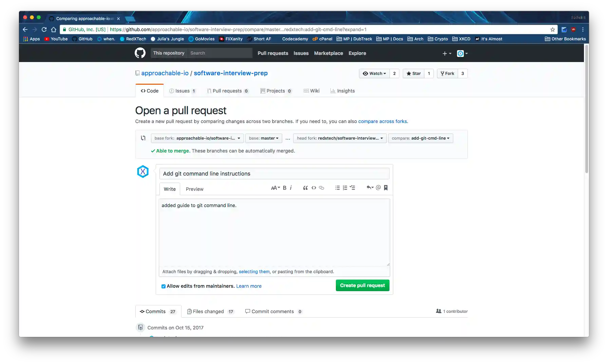The image size is (608, 364).
Task: Open the header Issues navigation link
Action: (x=301, y=53)
